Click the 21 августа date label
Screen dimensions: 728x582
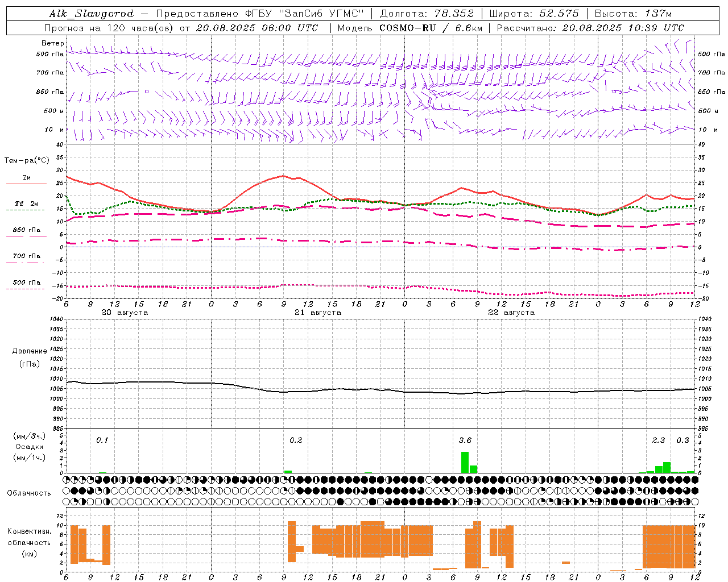(318, 313)
